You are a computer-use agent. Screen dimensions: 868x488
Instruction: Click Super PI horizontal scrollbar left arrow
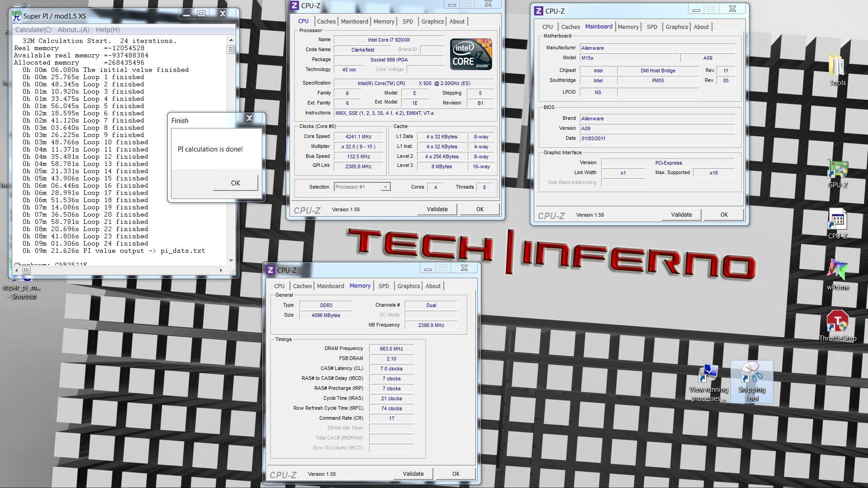tap(17, 270)
